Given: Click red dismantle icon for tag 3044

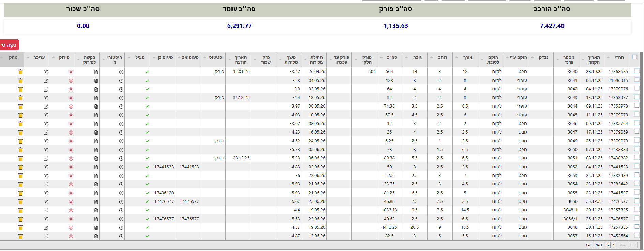Looking at the screenshot, I should click(71, 107).
